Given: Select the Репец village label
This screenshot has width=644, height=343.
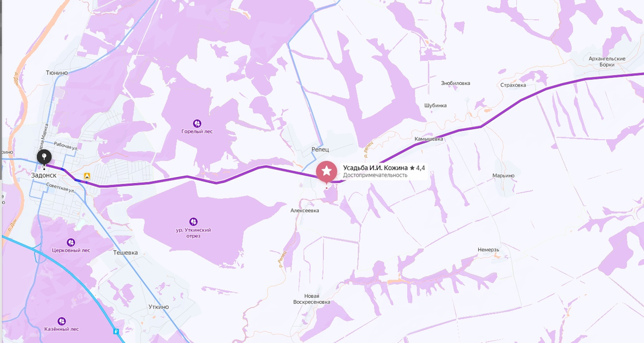Looking at the screenshot, I should [x=320, y=149].
